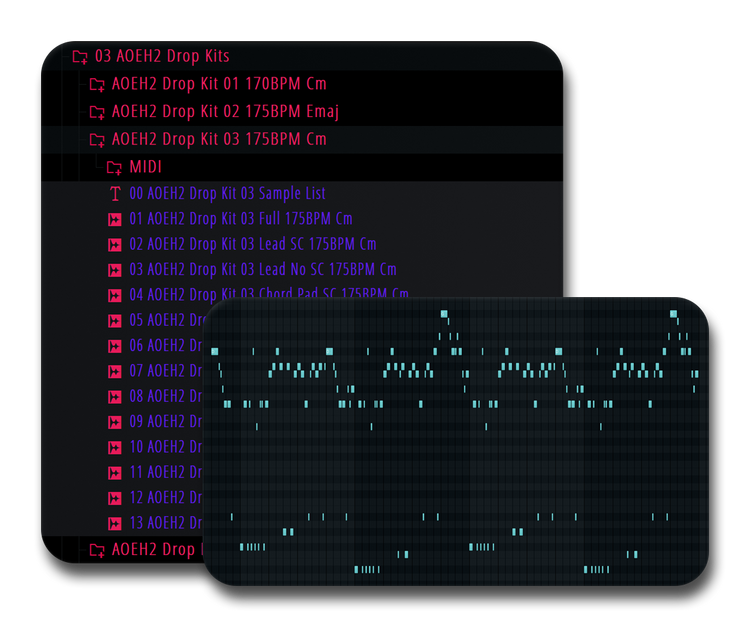Click the text document icon for 00 Sample List
Screen dimensions: 750x627
114,193
